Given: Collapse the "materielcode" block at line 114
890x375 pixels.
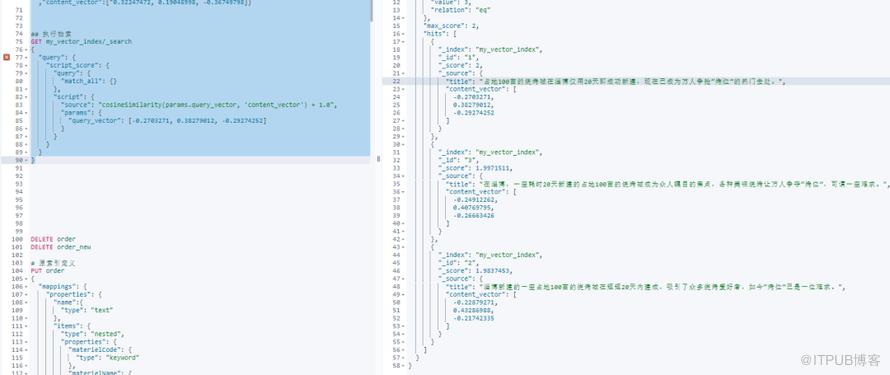Looking at the screenshot, I should (27, 350).
